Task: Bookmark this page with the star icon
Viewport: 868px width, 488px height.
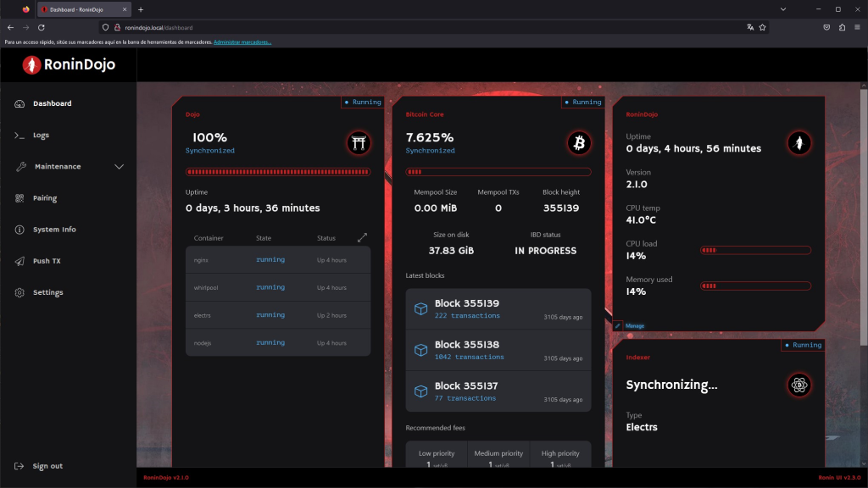Action: (x=762, y=27)
